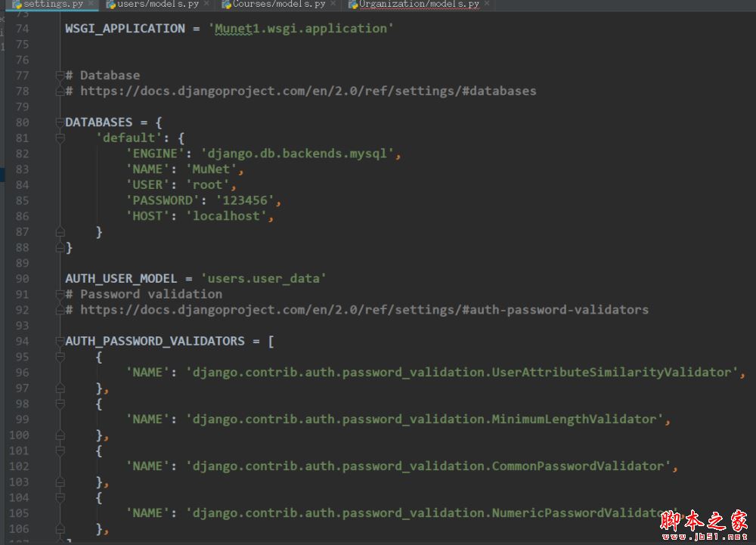Collapse AUTH_PASSWORD_VALIDATORS fold at line 94
The height and width of the screenshot is (545, 756).
point(60,341)
